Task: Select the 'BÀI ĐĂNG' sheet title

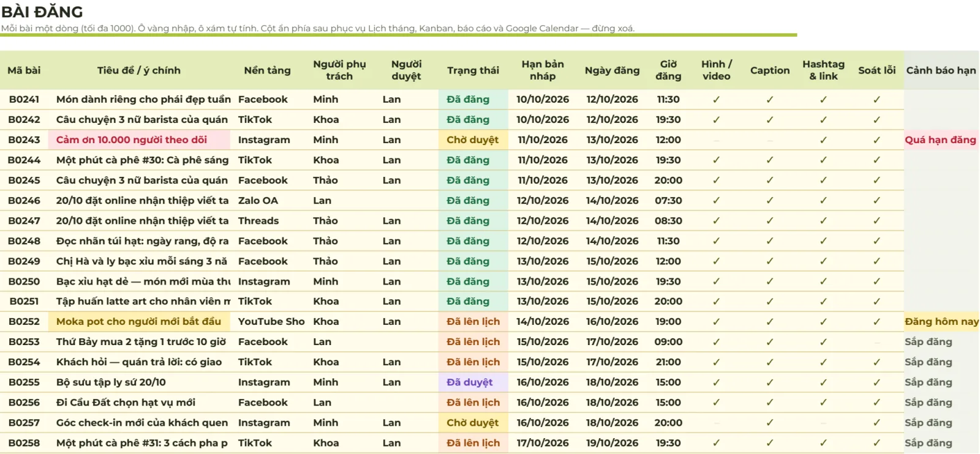Action: coord(42,12)
